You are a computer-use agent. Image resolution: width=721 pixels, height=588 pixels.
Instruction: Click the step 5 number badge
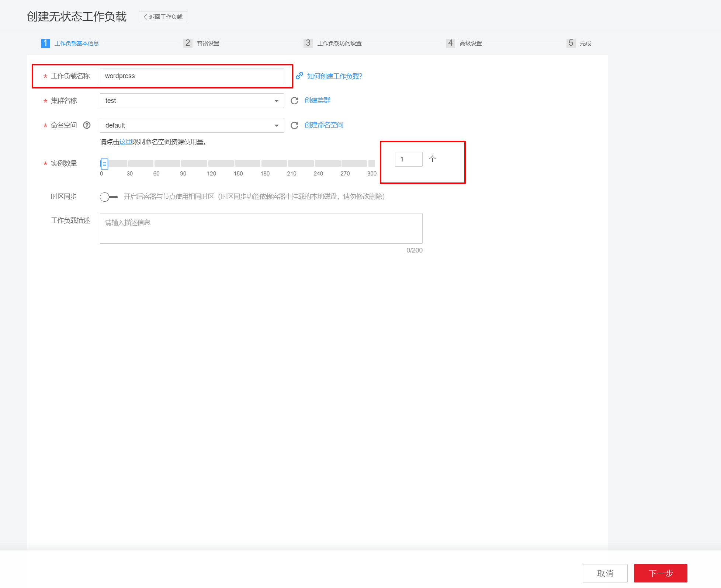click(571, 43)
